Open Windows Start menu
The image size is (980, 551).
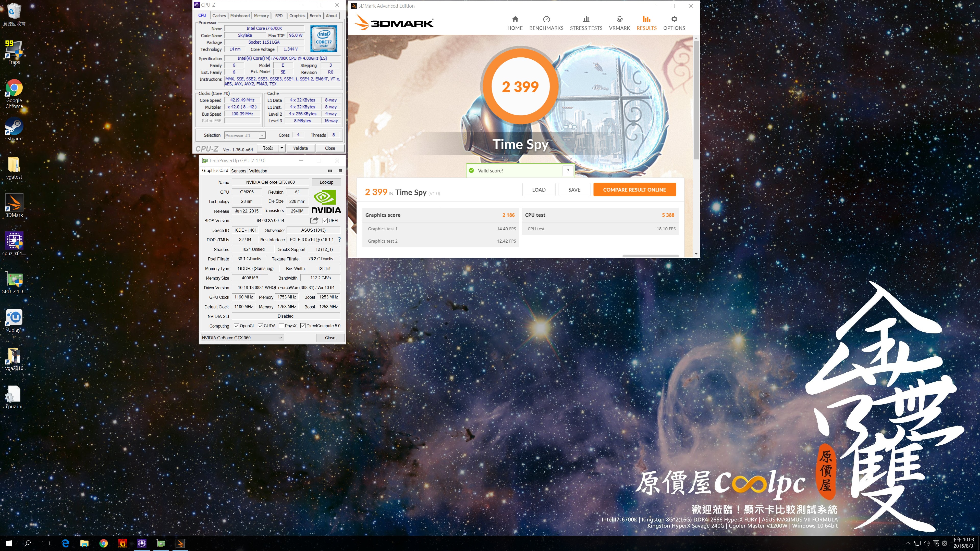click(9, 543)
